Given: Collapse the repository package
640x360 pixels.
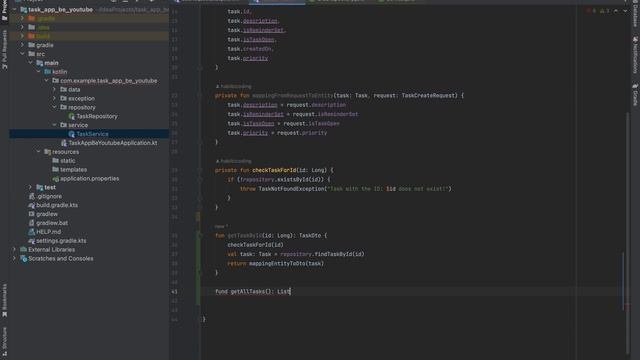Looking at the screenshot, I should pos(55,107).
